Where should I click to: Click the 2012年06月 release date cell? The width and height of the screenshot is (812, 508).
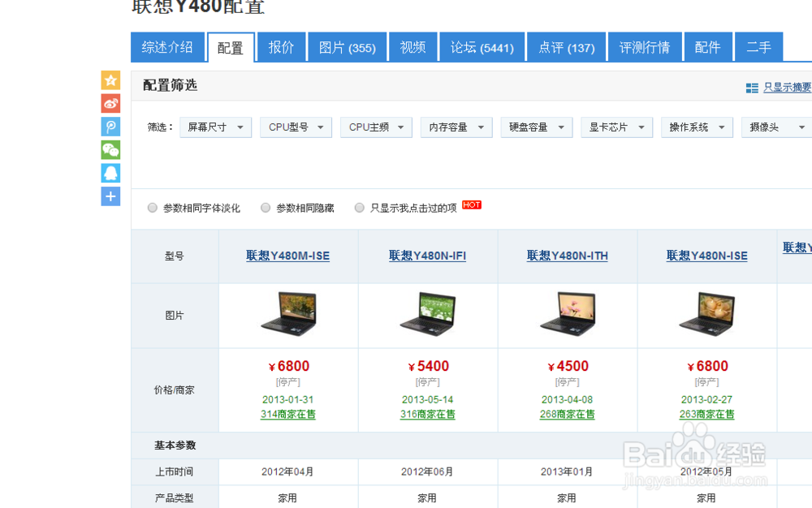427,471
